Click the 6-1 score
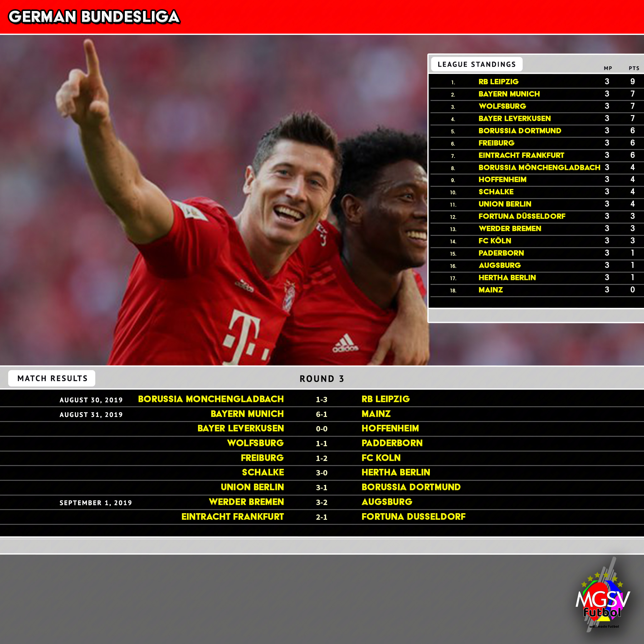 tap(322, 414)
